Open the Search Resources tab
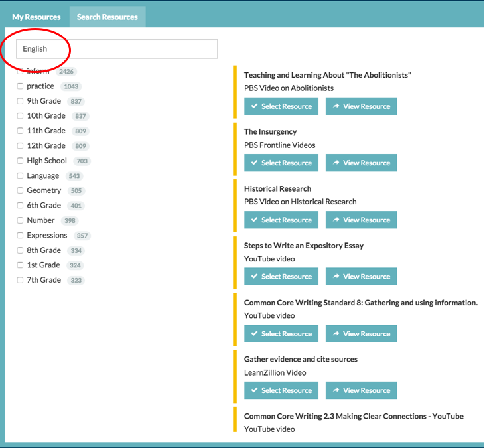This screenshot has width=485, height=448. pos(107,17)
